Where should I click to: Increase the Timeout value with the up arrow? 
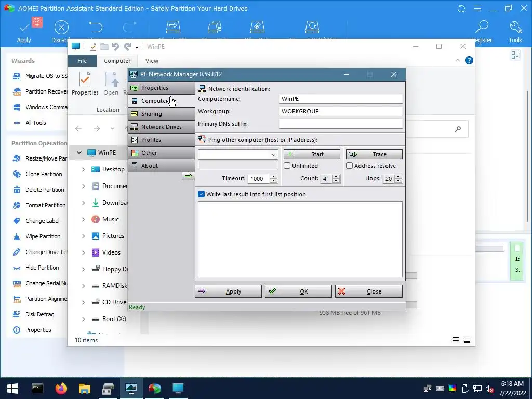(274, 177)
